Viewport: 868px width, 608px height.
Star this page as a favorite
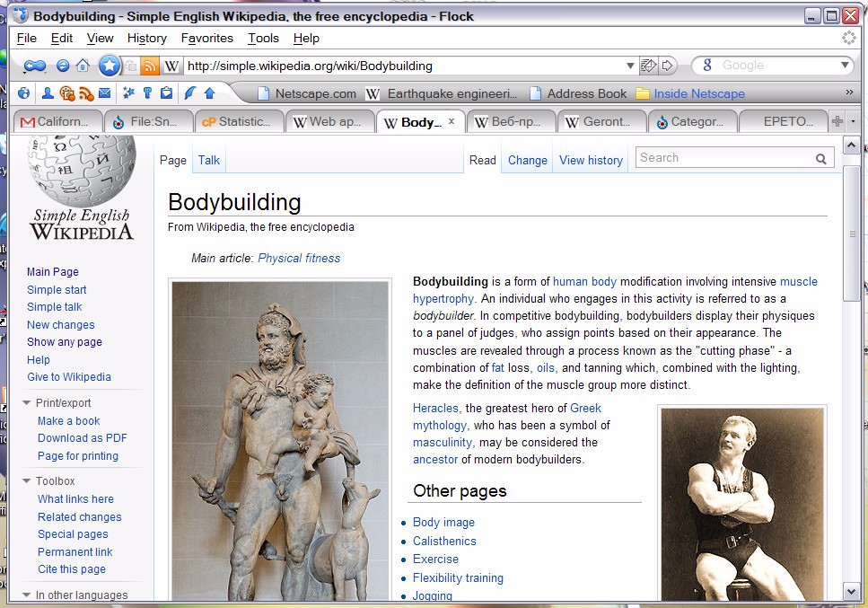click(110, 66)
